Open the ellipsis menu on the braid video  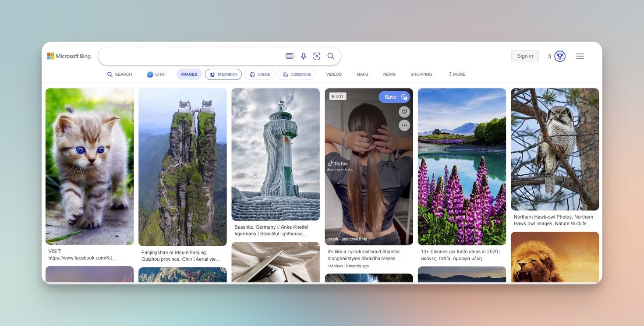pos(404,125)
